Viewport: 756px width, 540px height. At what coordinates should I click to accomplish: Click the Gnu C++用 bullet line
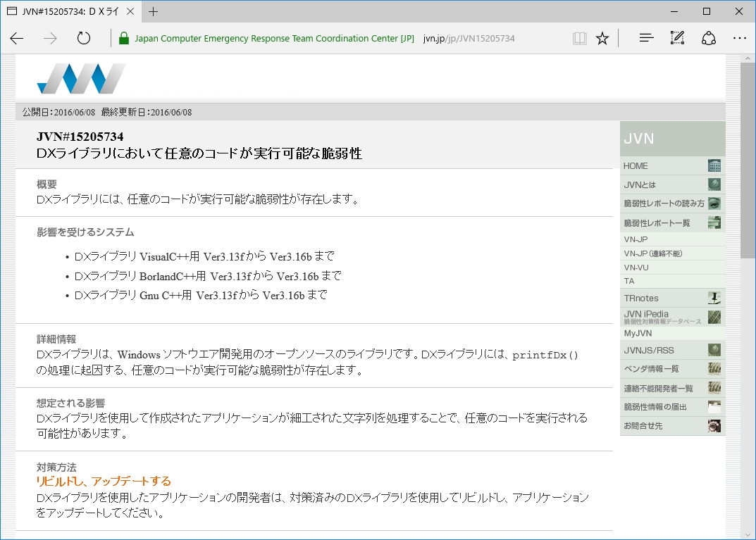click(201, 295)
